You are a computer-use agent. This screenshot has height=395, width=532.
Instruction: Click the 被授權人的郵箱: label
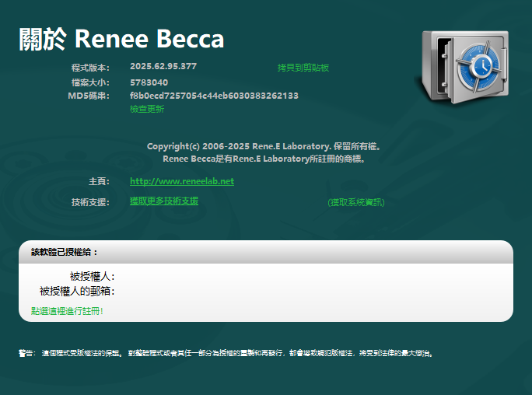pos(77,292)
